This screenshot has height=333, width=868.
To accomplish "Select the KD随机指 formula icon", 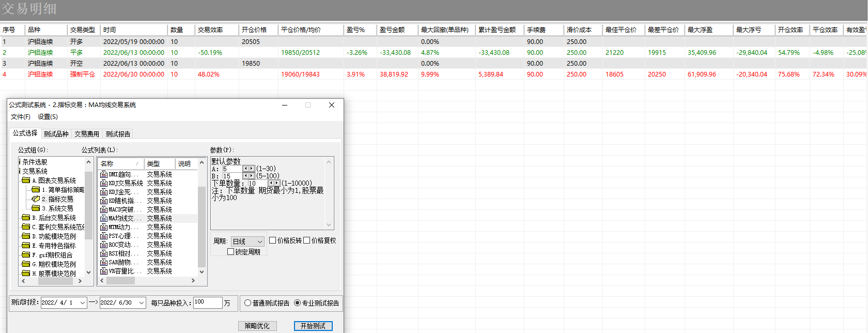I will click(104, 201).
